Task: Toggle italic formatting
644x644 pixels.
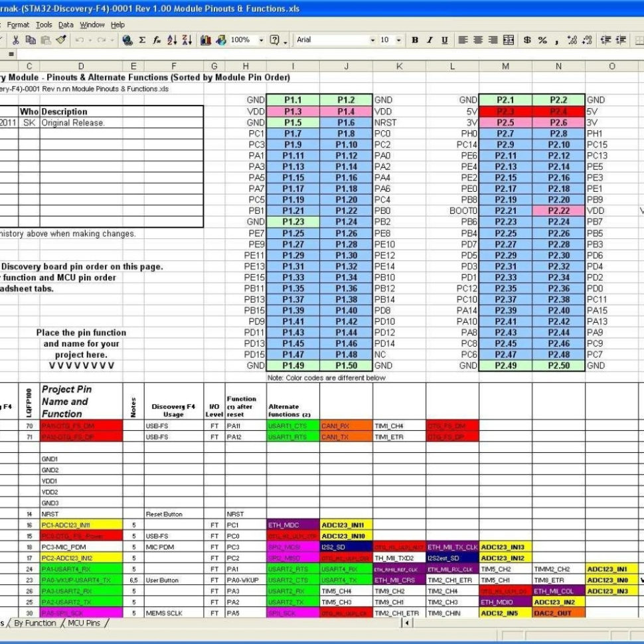Action: tap(429, 40)
